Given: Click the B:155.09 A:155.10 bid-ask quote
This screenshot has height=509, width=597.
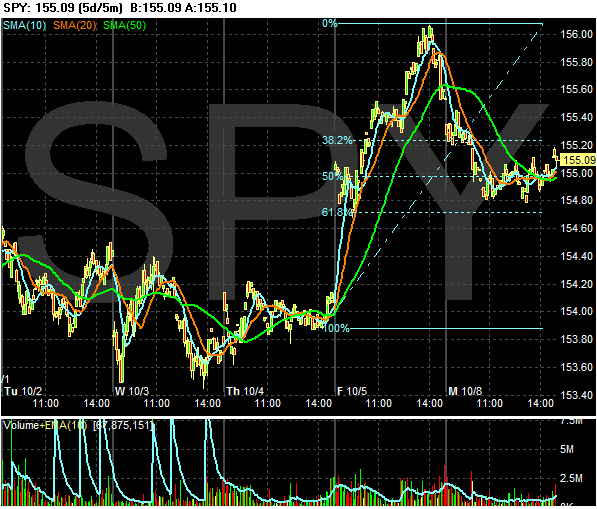Looking at the screenshot, I should 183,7.
